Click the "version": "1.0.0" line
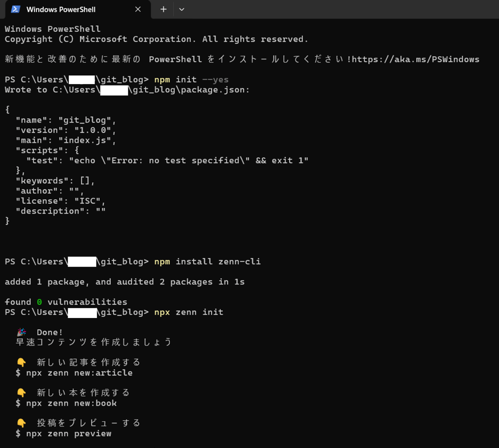This screenshot has height=448, width=499. [66, 130]
